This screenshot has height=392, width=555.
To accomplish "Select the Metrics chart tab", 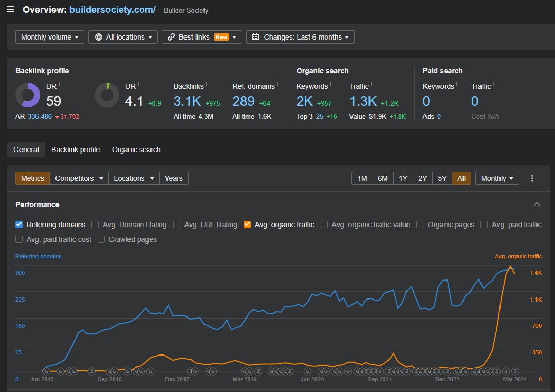I will click(x=32, y=178).
